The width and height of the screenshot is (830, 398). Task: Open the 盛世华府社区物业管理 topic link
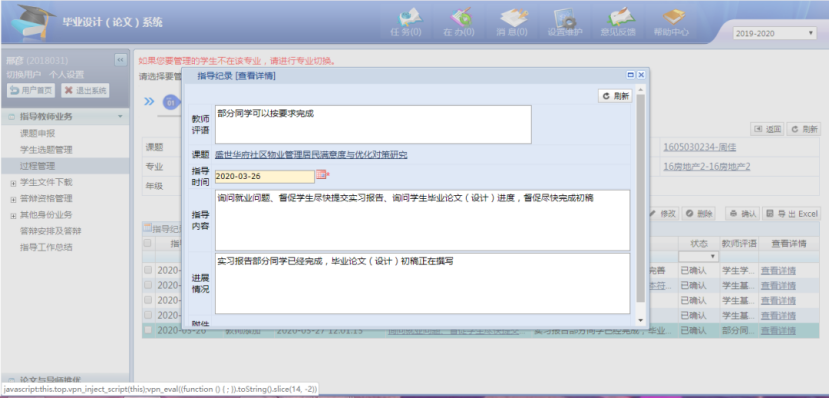pyautogui.click(x=311, y=155)
